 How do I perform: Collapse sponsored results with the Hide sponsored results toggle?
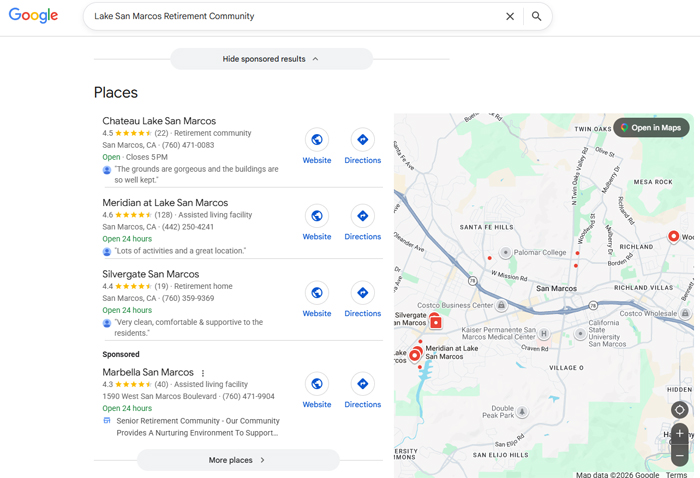click(271, 59)
